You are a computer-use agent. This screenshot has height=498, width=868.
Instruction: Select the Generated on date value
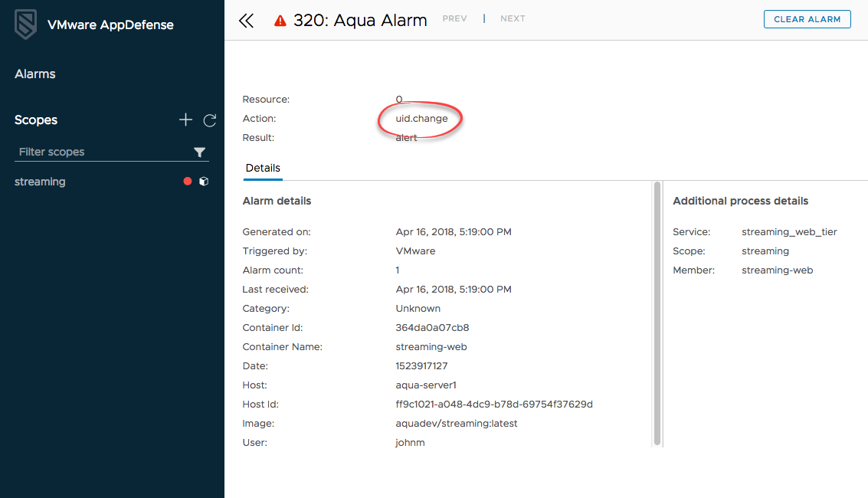[454, 232]
